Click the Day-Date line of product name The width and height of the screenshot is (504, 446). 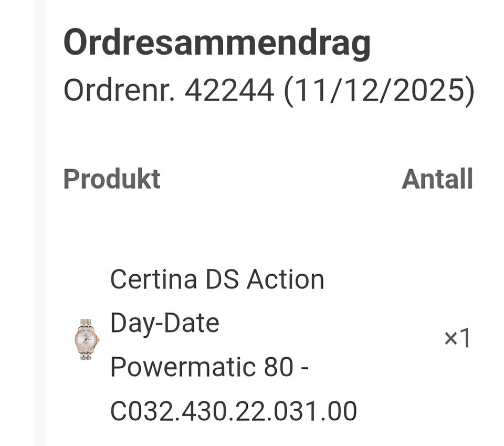(164, 324)
